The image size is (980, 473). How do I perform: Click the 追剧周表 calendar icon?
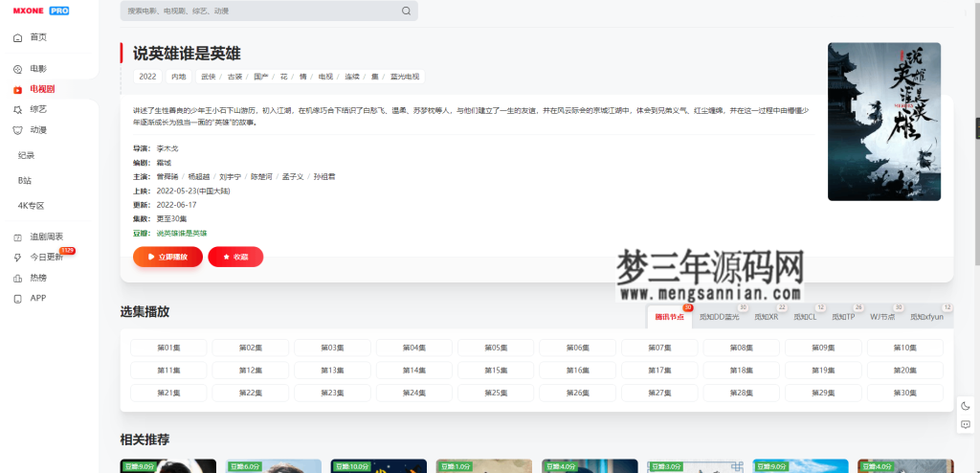click(17, 237)
